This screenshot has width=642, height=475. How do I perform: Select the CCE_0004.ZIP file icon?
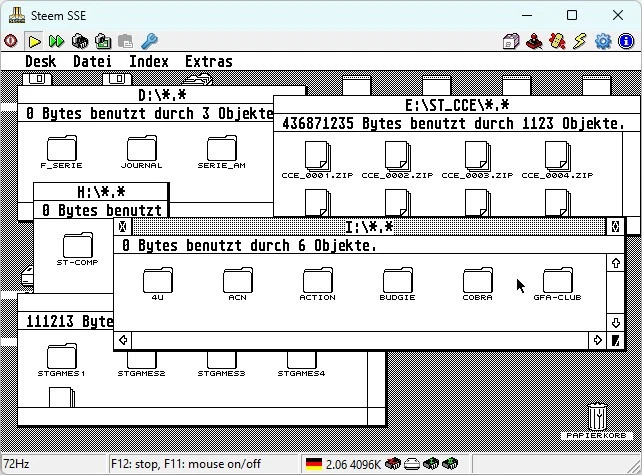pyautogui.click(x=557, y=160)
